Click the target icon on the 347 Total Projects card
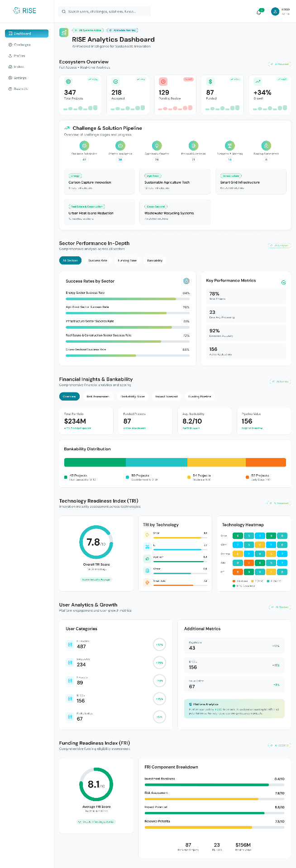Image resolution: width=296 pixels, height=868 pixels. click(68, 82)
